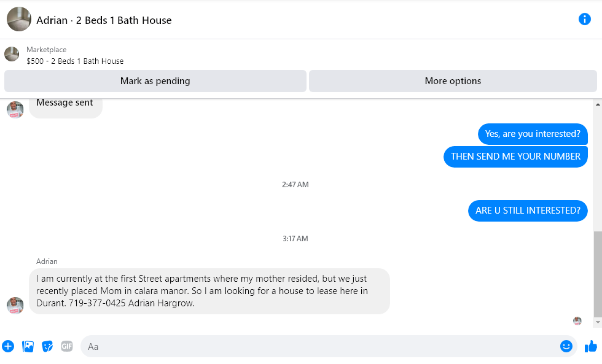The height and width of the screenshot is (364, 602).
Task: Choose a sticker from sticker icon
Action: (47, 346)
